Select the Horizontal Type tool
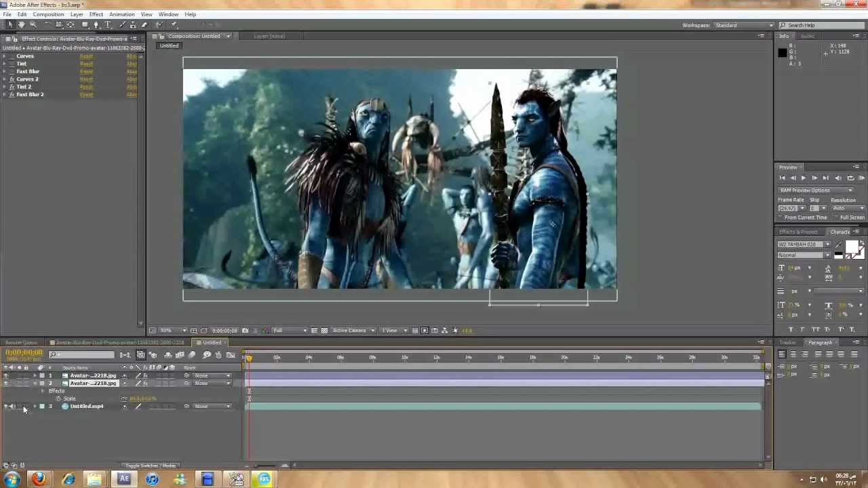868x488 pixels. click(x=108, y=25)
